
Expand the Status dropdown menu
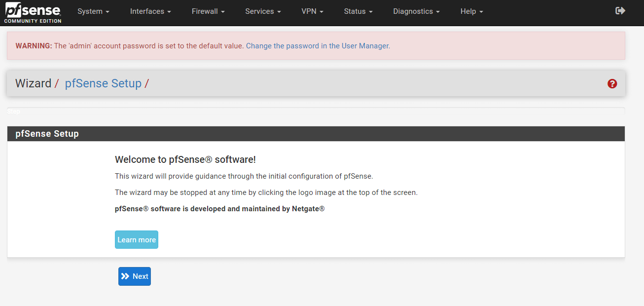[358, 11]
